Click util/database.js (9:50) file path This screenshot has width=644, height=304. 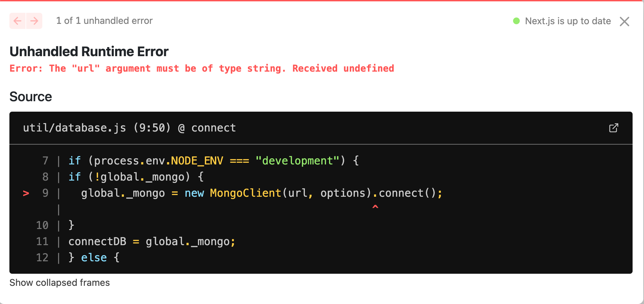(97, 128)
